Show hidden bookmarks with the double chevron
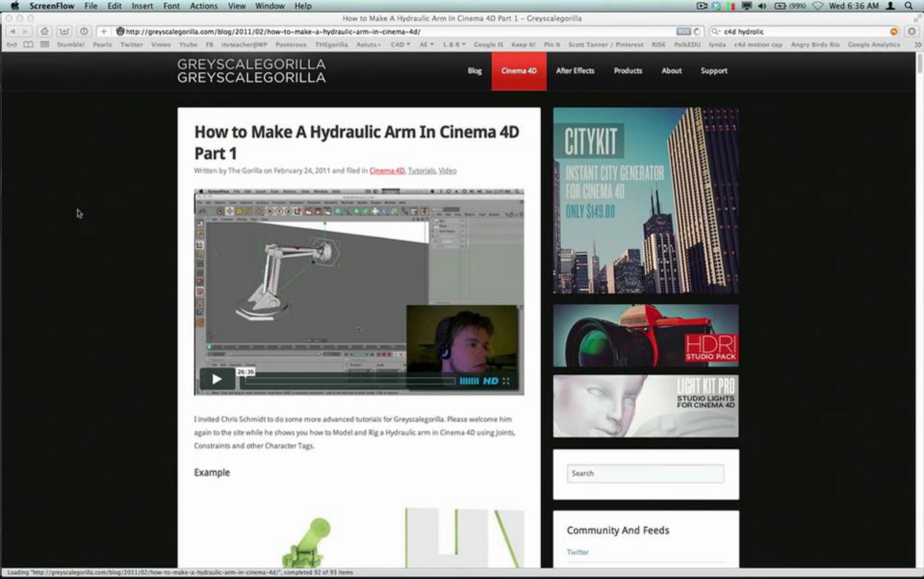 [x=918, y=45]
